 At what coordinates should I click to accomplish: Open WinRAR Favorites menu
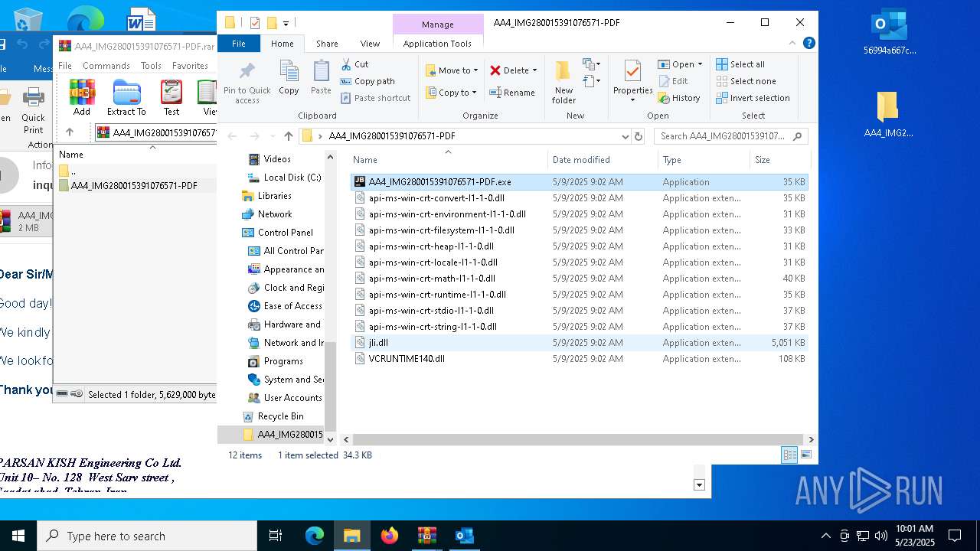[190, 66]
